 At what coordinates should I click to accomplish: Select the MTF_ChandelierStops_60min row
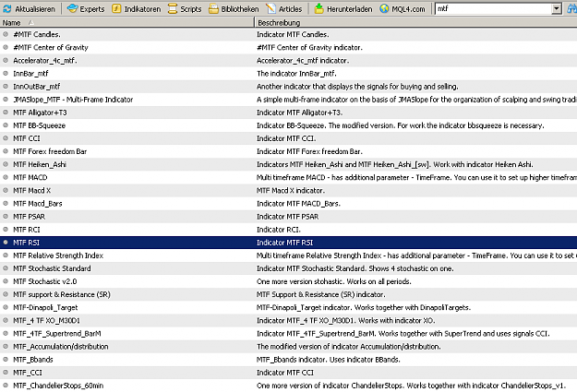pos(288,386)
